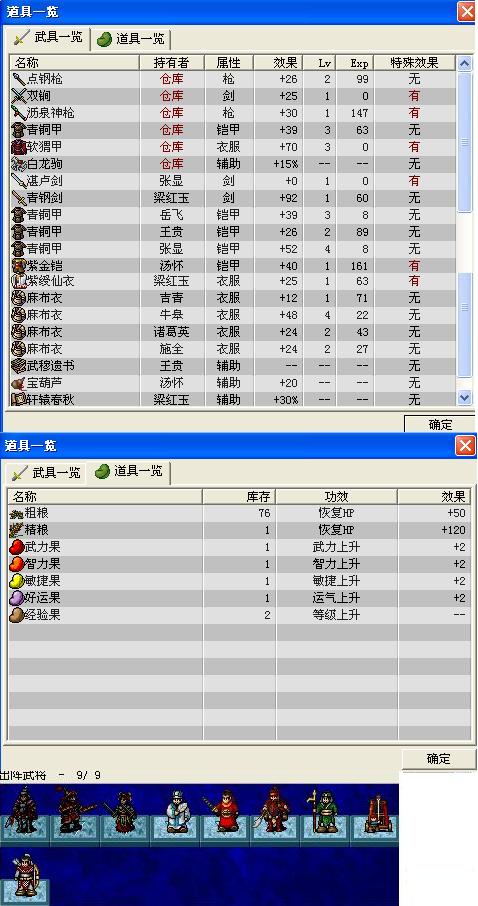This screenshot has width=478, height=906.
Task: Sort by the 特殊效果 column header
Action: tap(414, 62)
